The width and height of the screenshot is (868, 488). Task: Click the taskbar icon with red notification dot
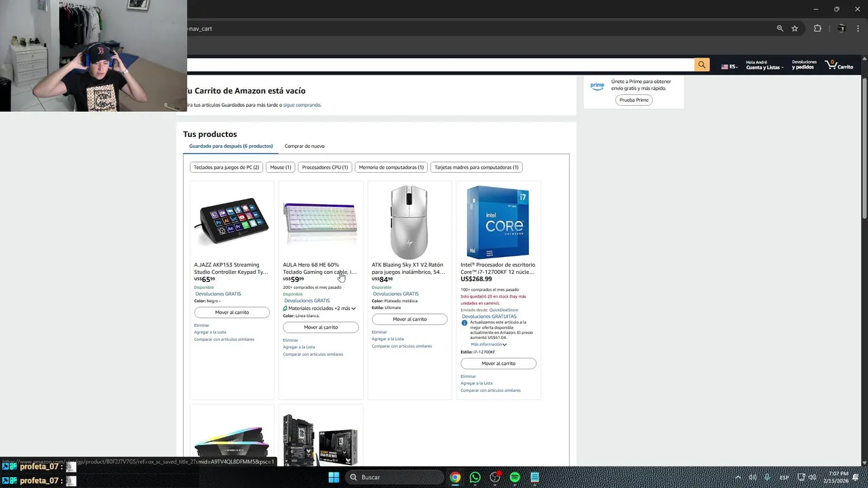[x=495, y=477]
